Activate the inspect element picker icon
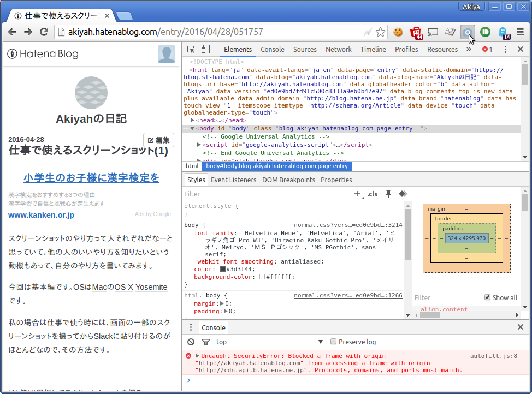Screen dimensions: 532x394 pos(191,50)
